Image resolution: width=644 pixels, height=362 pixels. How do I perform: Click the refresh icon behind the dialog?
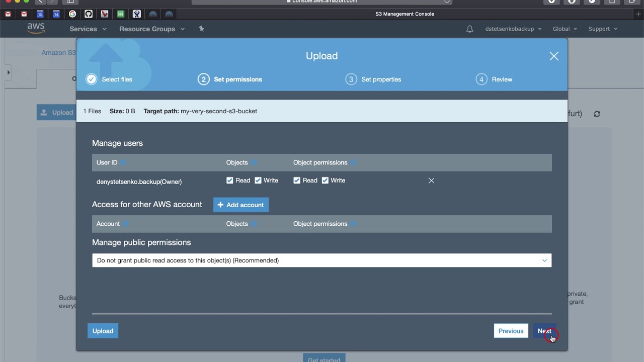click(x=597, y=114)
